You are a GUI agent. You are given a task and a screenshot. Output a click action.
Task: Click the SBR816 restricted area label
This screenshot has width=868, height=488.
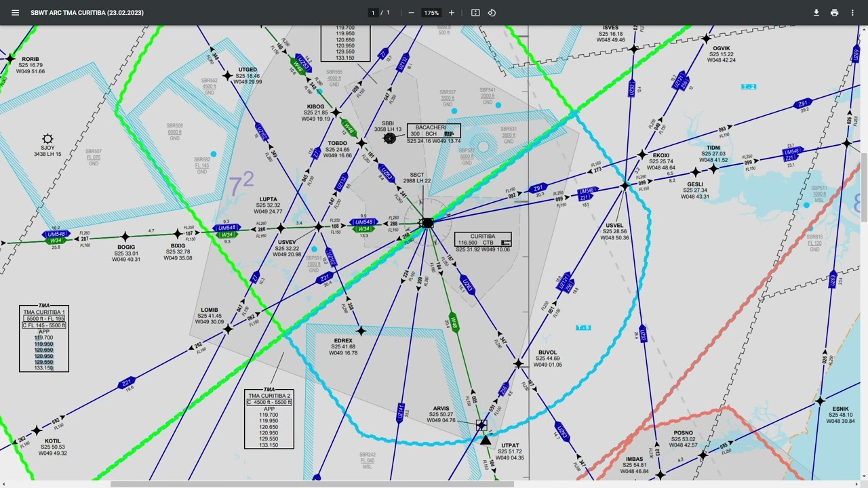[814, 243]
